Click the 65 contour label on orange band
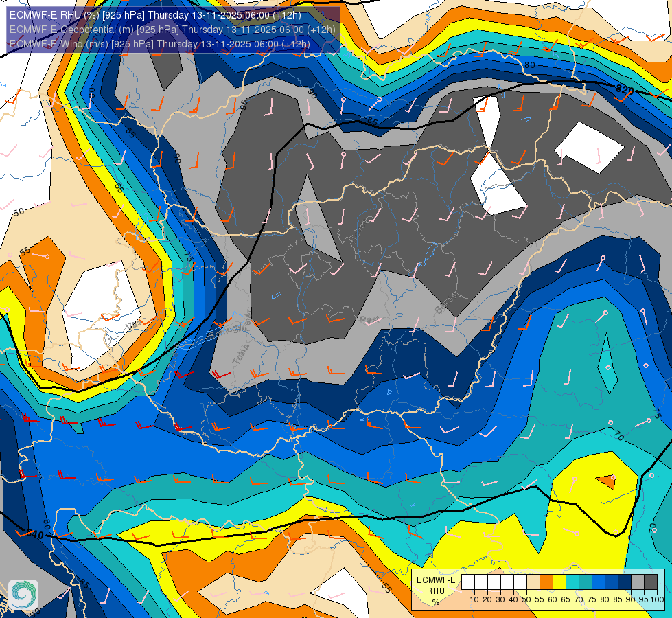Image resolution: width=672 pixels, height=618 pixels. click(x=119, y=188)
